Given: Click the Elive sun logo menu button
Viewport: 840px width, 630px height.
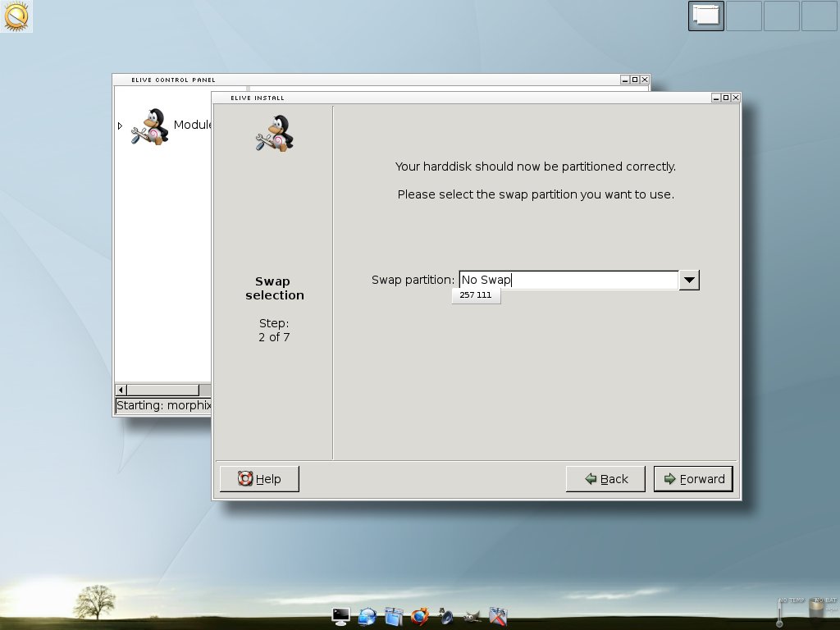Looking at the screenshot, I should point(16,16).
